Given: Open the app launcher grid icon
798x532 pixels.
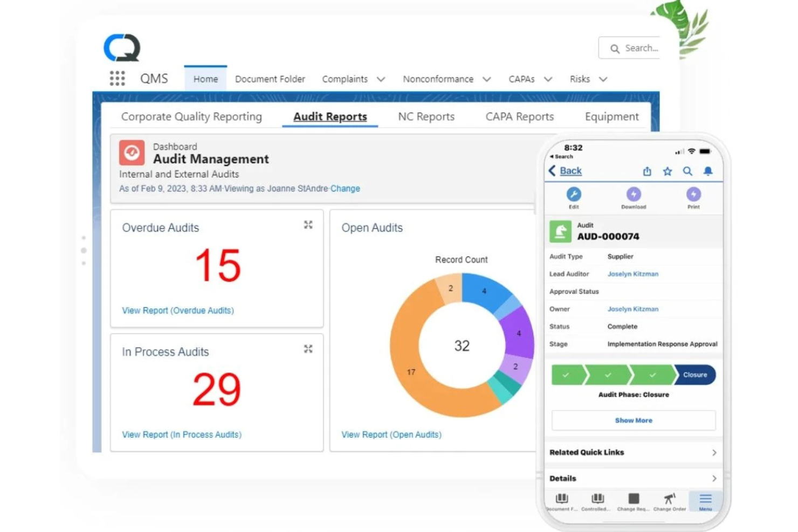Looking at the screenshot, I should click(116, 78).
